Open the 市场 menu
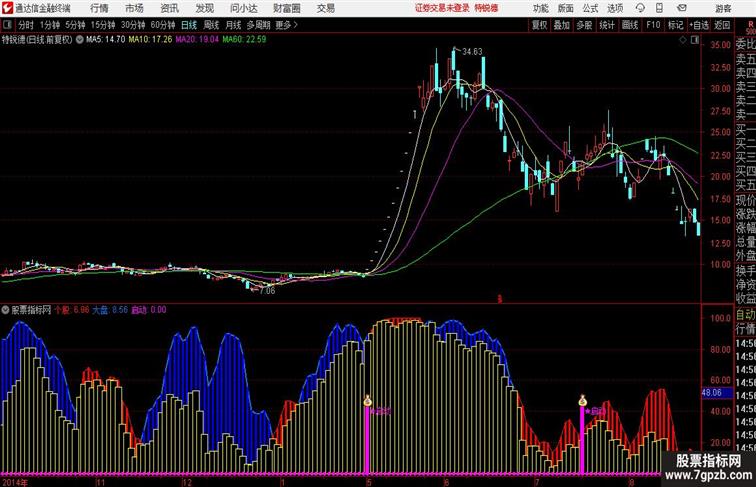The image size is (756, 487). pyautogui.click(x=134, y=8)
